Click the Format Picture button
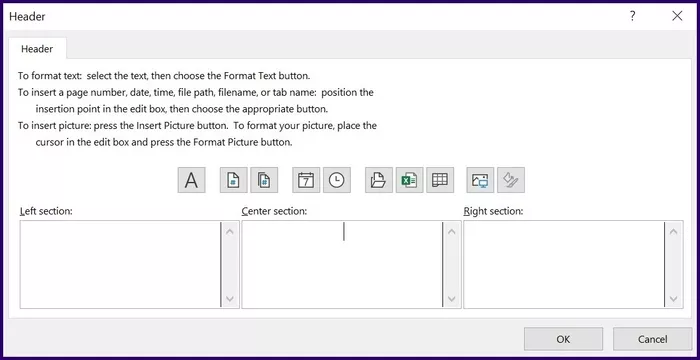700x360 pixels. pos(511,180)
